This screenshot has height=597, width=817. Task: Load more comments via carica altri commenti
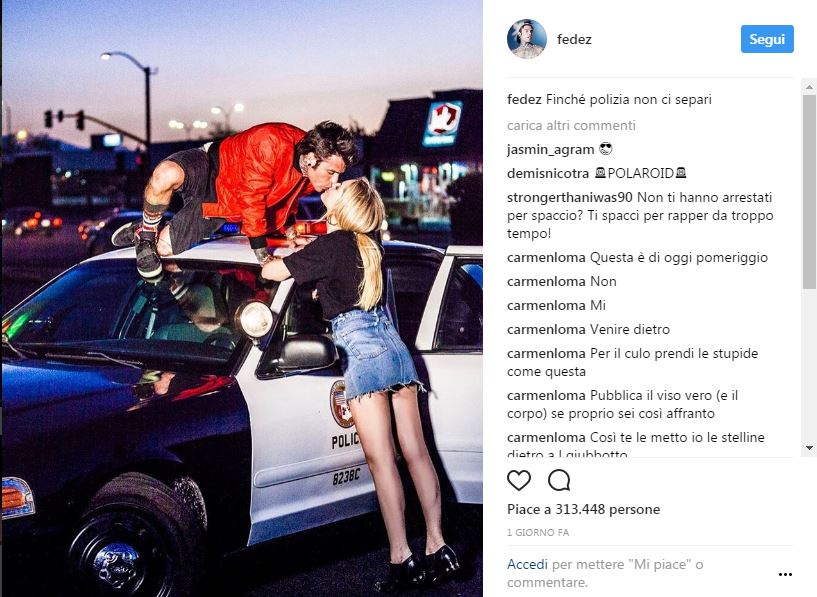571,126
